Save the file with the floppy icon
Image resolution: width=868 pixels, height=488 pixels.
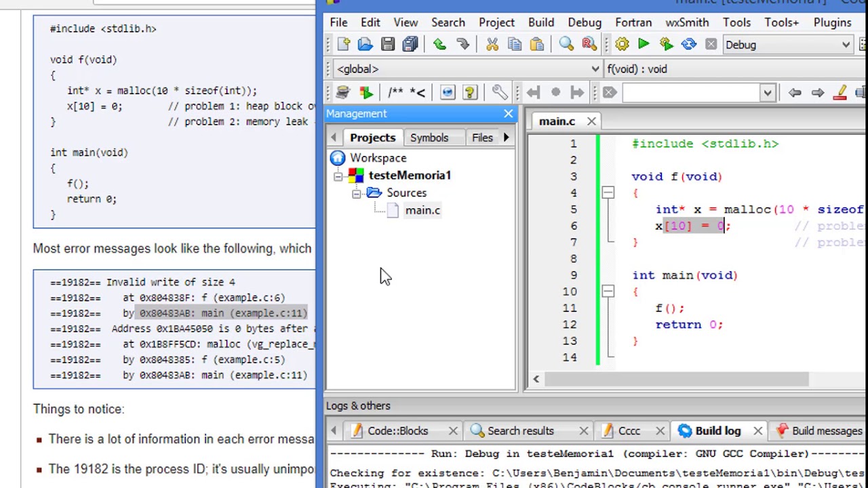coord(388,45)
